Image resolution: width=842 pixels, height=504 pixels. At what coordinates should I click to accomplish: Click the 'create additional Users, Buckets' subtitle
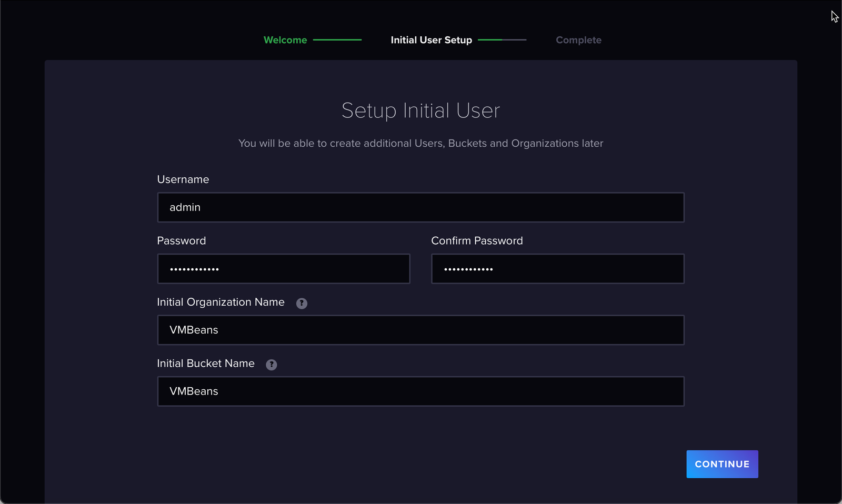420,143
